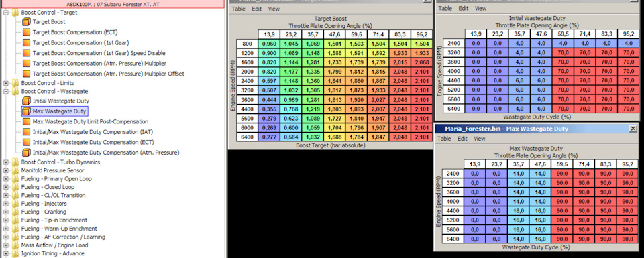Click the Fueling - Injectors folder icon
The height and width of the screenshot is (258, 644).
click(x=15, y=204)
